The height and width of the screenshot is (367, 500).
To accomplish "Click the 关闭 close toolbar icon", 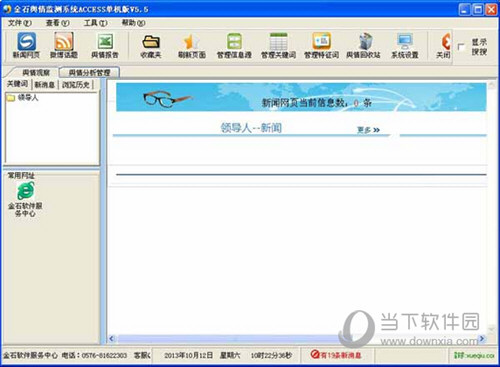I will (x=444, y=45).
